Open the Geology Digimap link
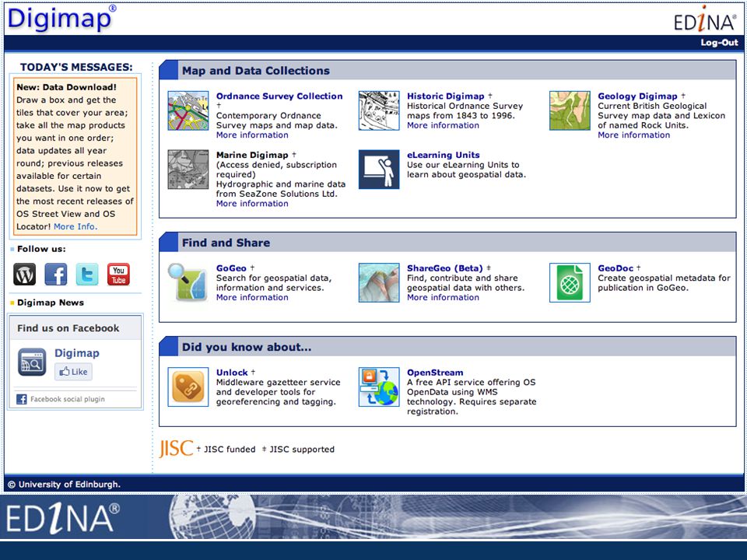Image resolution: width=747 pixels, height=560 pixels. [637, 96]
